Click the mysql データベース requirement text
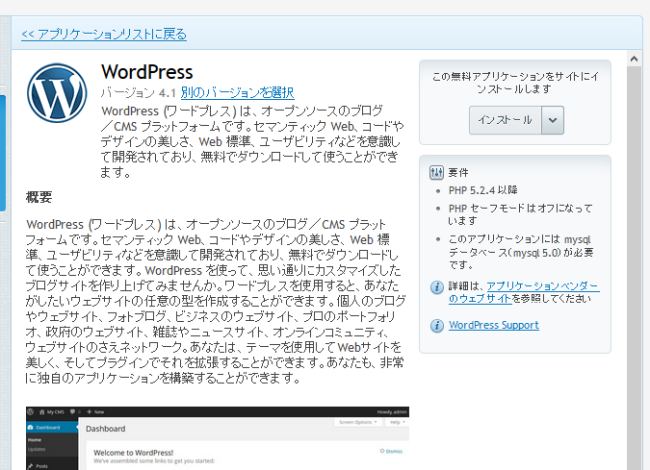Image resolution: width=650 pixels, height=470 pixels. click(x=521, y=252)
